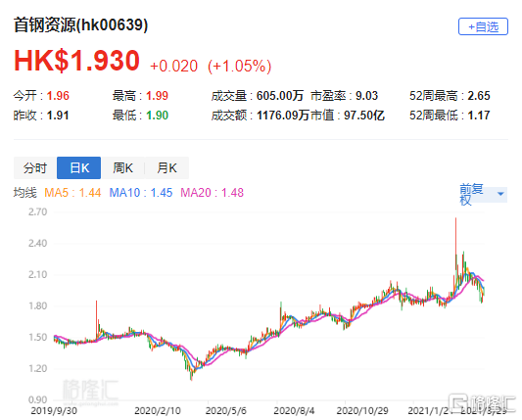Expand the 前复权 adjustment dropdown
This screenshot has width=522, height=420.
tap(483, 195)
